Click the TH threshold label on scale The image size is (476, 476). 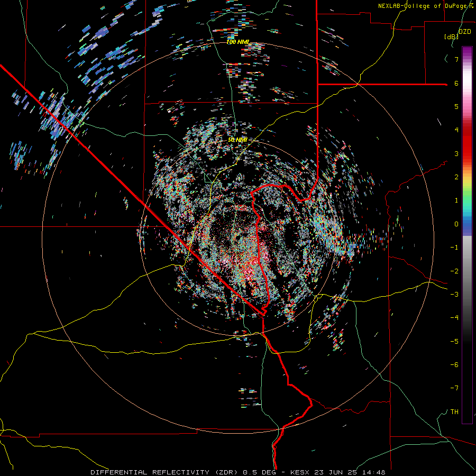[x=454, y=412]
